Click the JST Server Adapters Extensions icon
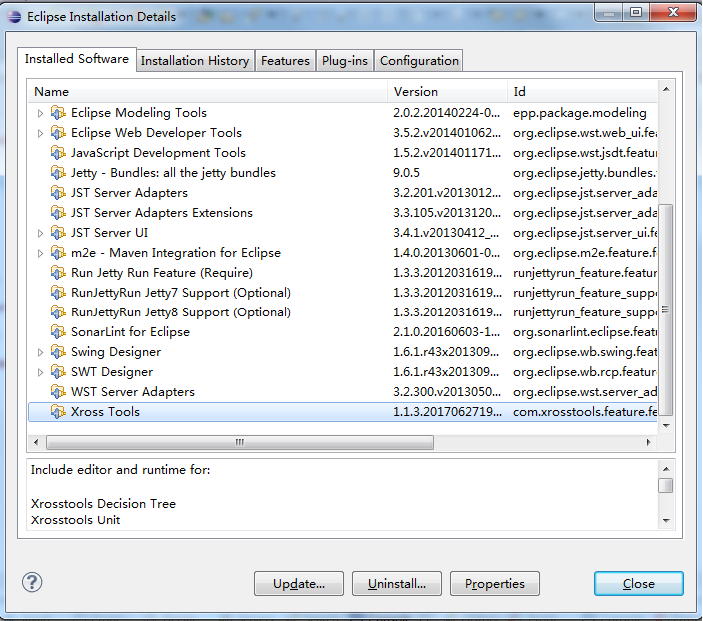The image size is (703, 621). tap(58, 213)
